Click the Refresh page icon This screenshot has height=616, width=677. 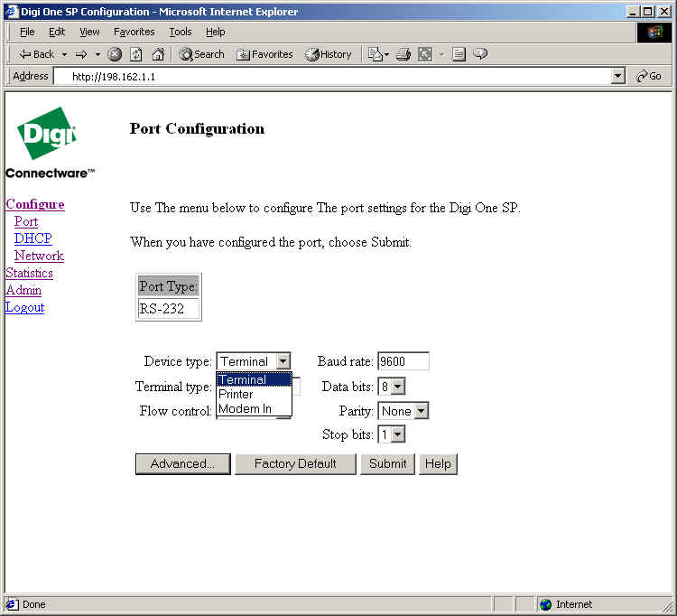click(136, 54)
